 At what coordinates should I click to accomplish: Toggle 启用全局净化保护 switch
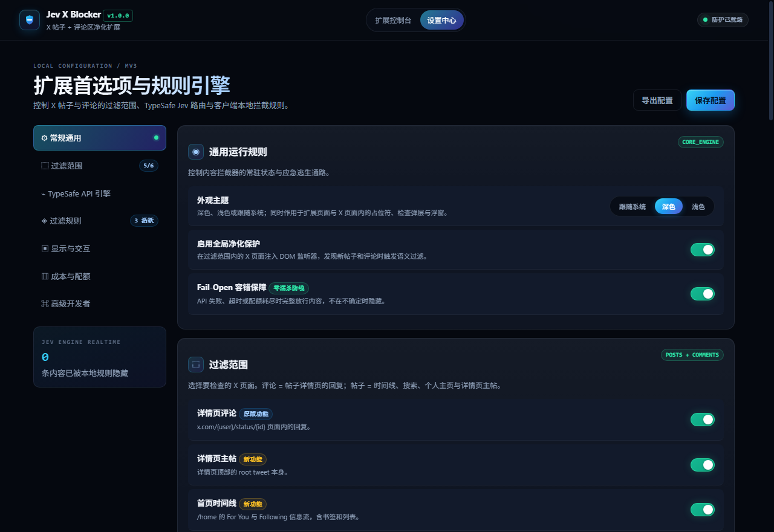[703, 249]
